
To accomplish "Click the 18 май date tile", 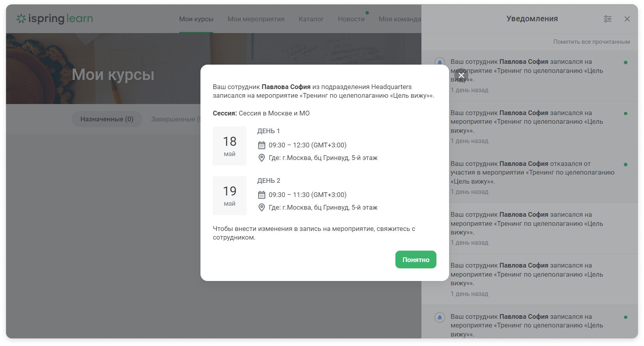I will click(x=230, y=146).
